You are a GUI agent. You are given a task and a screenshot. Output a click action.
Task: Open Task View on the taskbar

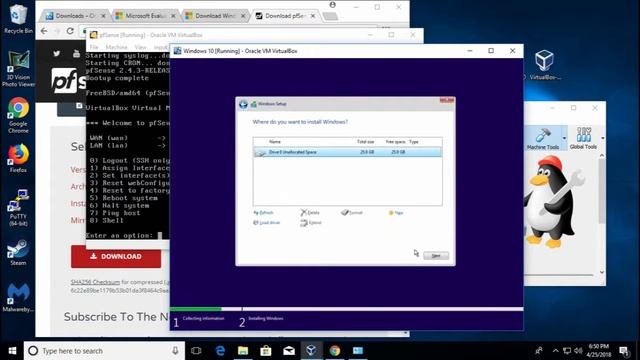(x=196, y=351)
